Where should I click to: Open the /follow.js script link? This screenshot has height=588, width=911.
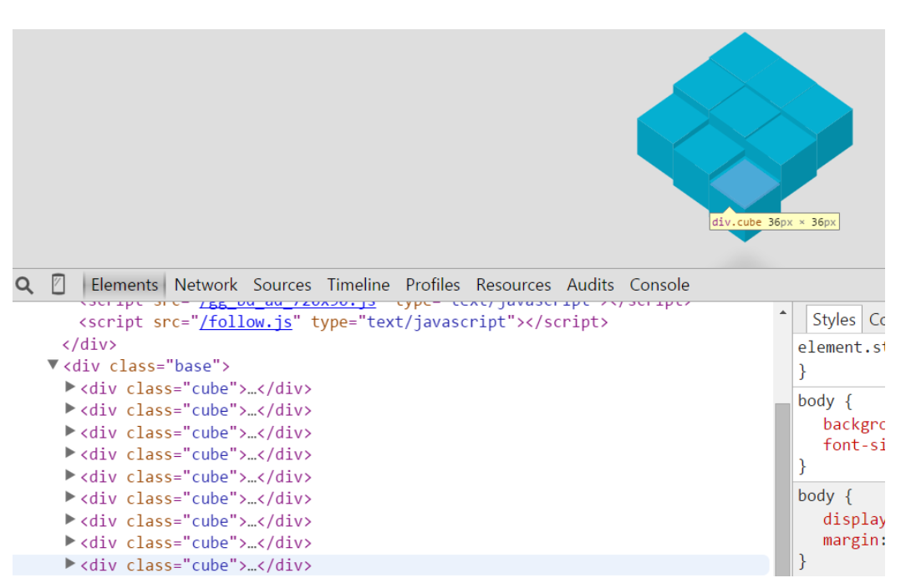pyautogui.click(x=246, y=322)
